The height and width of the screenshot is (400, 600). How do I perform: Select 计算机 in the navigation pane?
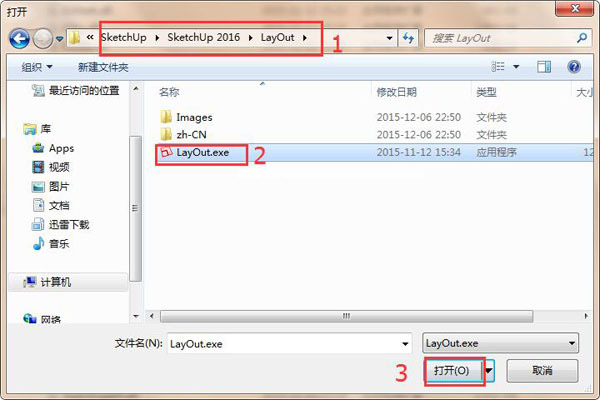[55, 282]
